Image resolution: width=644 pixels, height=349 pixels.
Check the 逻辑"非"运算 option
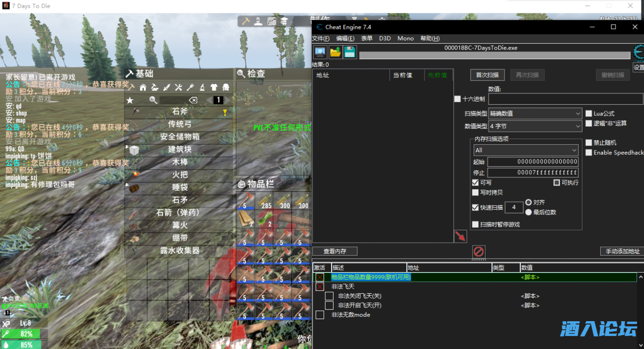coord(589,123)
